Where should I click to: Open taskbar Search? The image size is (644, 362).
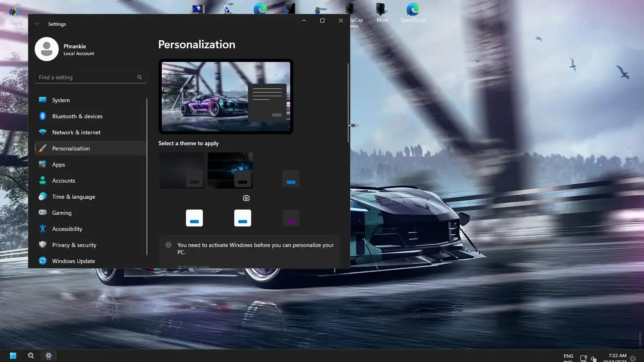pyautogui.click(x=31, y=356)
